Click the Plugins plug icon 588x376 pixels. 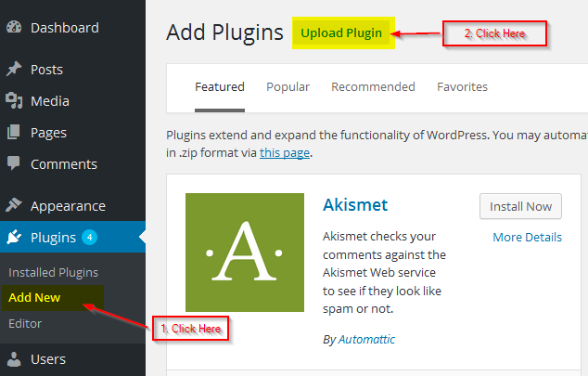coord(14,237)
